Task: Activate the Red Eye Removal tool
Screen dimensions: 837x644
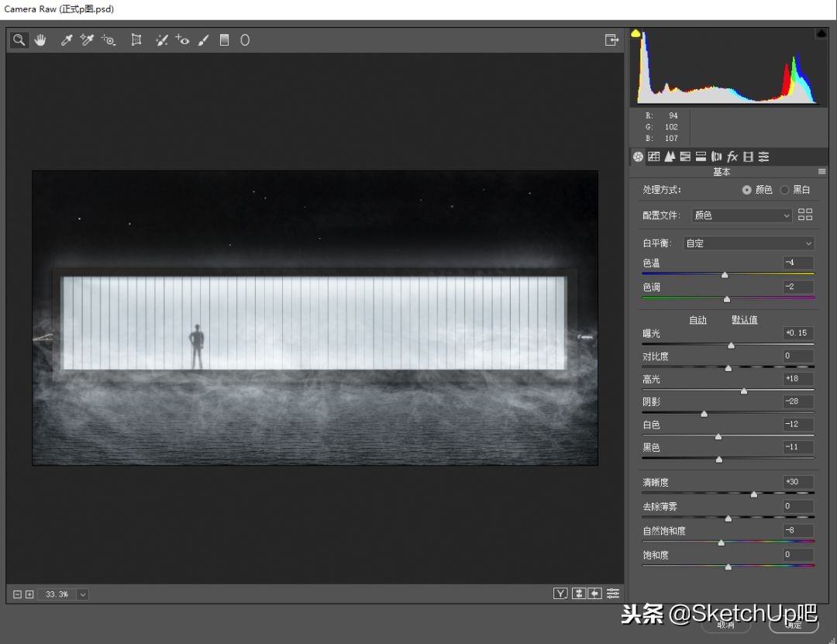Action: 182,40
